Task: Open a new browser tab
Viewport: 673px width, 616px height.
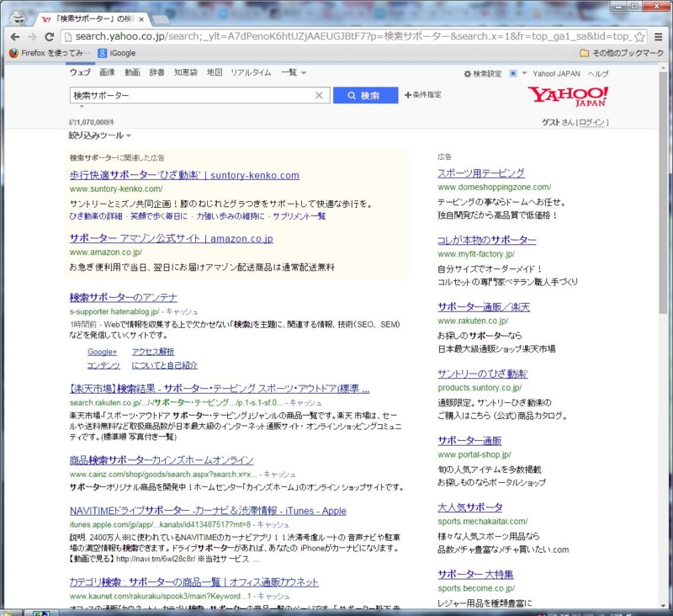Action: pos(160,19)
